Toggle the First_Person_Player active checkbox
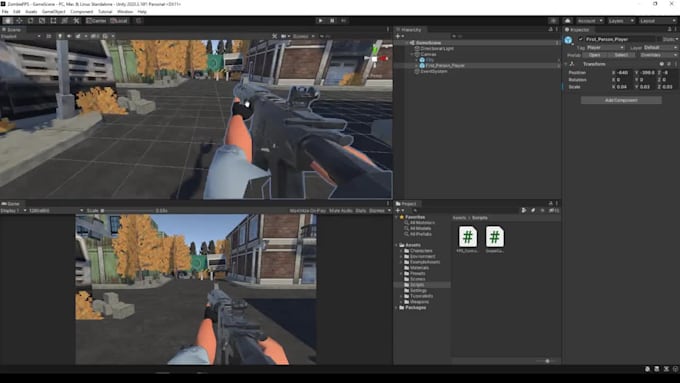 pos(581,39)
